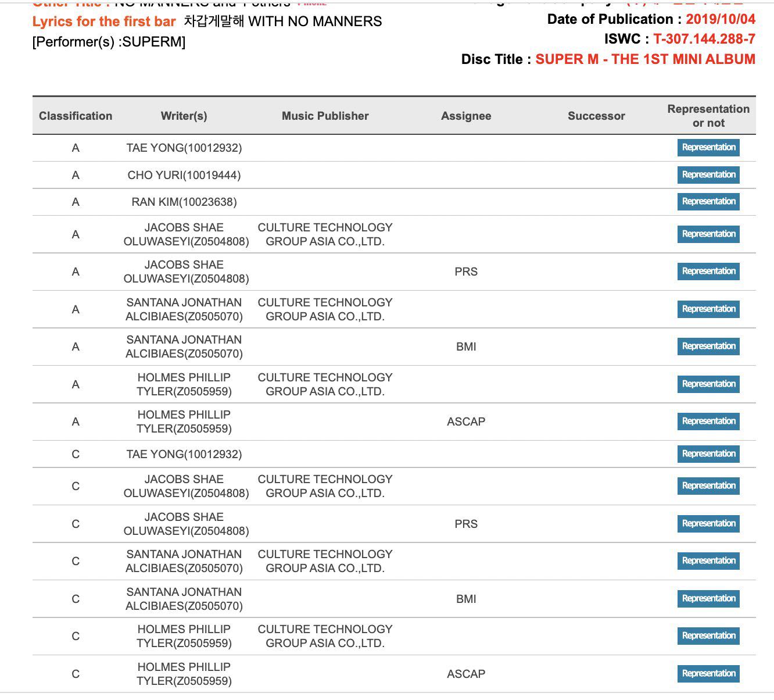Open Representation for class C SANTANA BMI row

[708, 599]
